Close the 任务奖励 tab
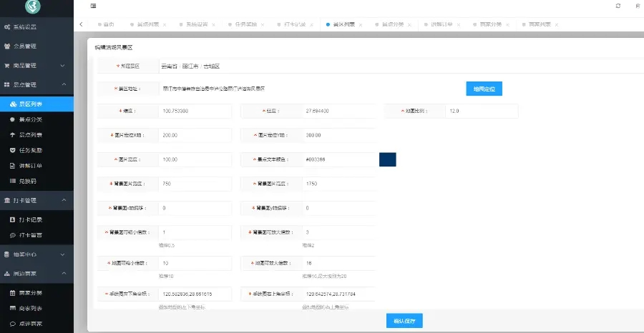 [x=263, y=24]
